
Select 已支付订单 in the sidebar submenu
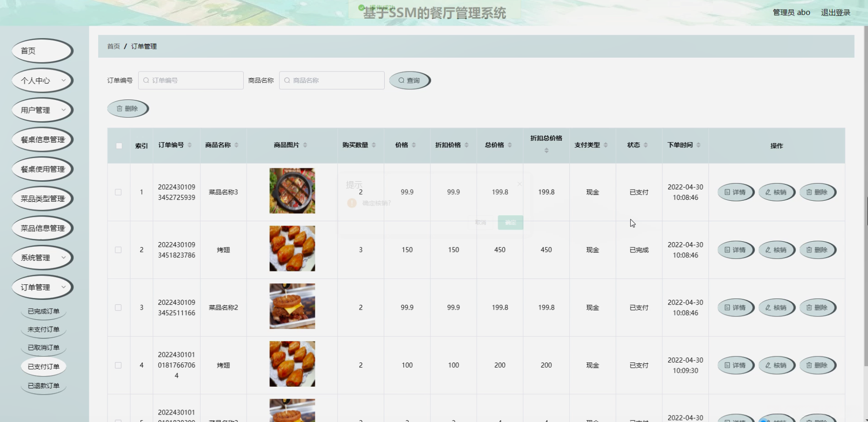(x=44, y=367)
